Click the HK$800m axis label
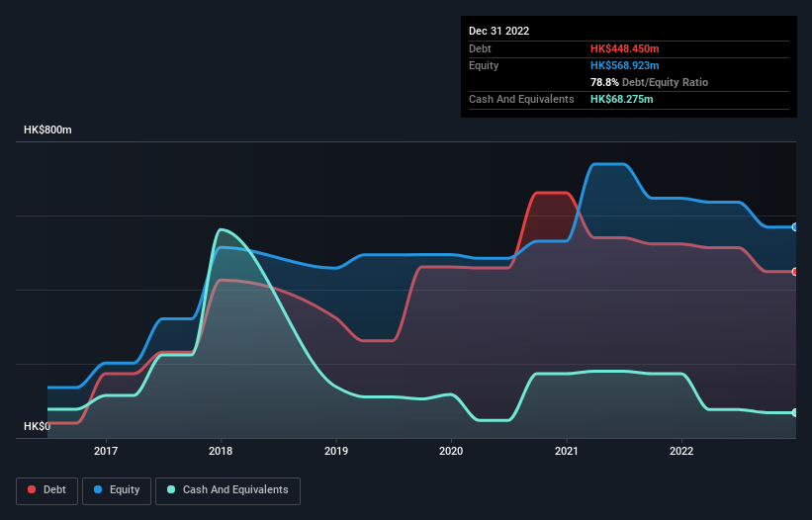 click(47, 130)
